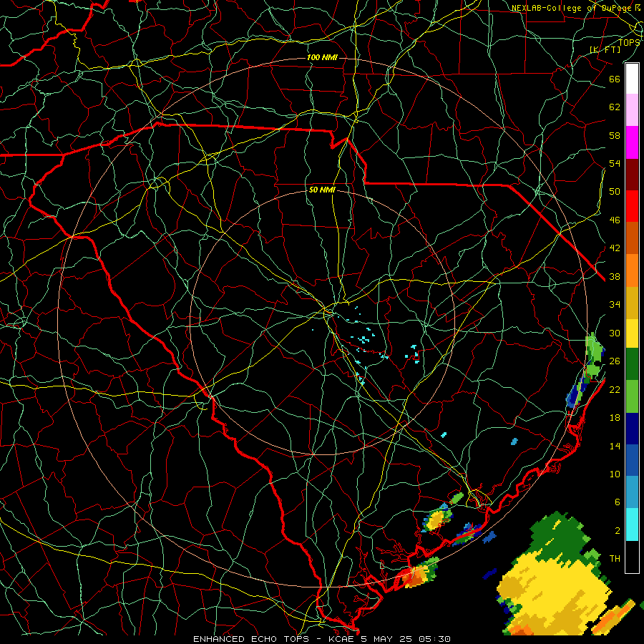This screenshot has height=644, width=644.
Task: Click the light pink 62 kft legend swatch
Action: click(x=632, y=109)
